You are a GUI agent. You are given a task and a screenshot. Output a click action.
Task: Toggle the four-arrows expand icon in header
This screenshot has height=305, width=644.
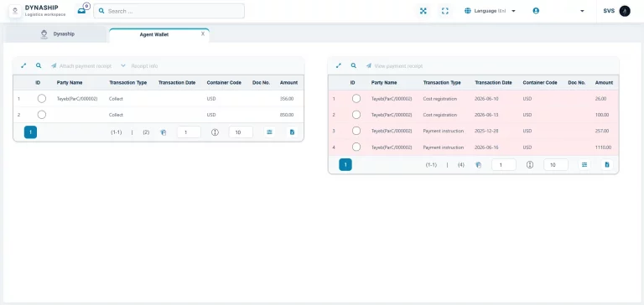tap(423, 11)
